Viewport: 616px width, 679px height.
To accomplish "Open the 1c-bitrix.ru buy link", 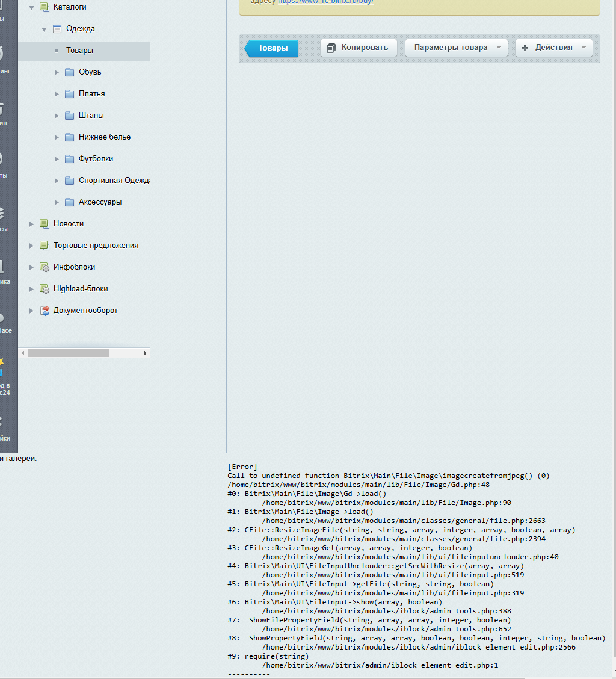I will pyautogui.click(x=325, y=2).
